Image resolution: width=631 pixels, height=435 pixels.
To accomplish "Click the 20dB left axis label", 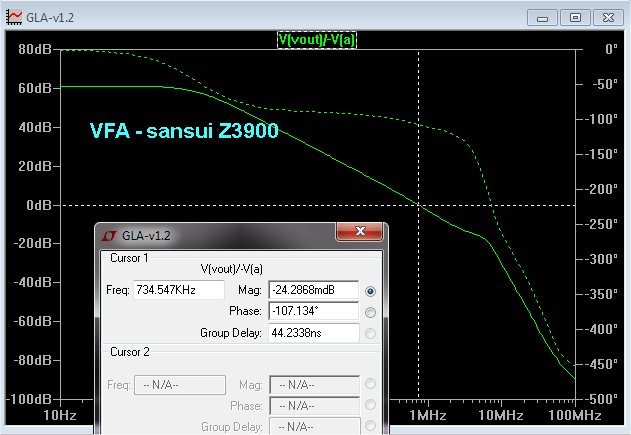I will tap(35, 166).
